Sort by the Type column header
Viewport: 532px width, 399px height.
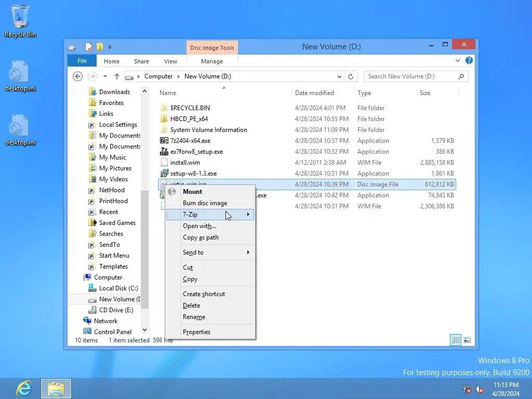coord(364,93)
